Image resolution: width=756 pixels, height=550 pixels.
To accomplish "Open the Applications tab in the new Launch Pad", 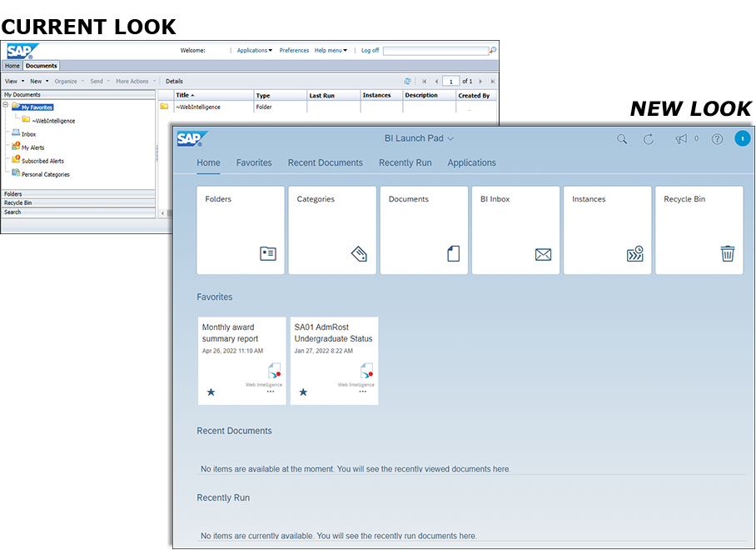I will click(x=471, y=162).
